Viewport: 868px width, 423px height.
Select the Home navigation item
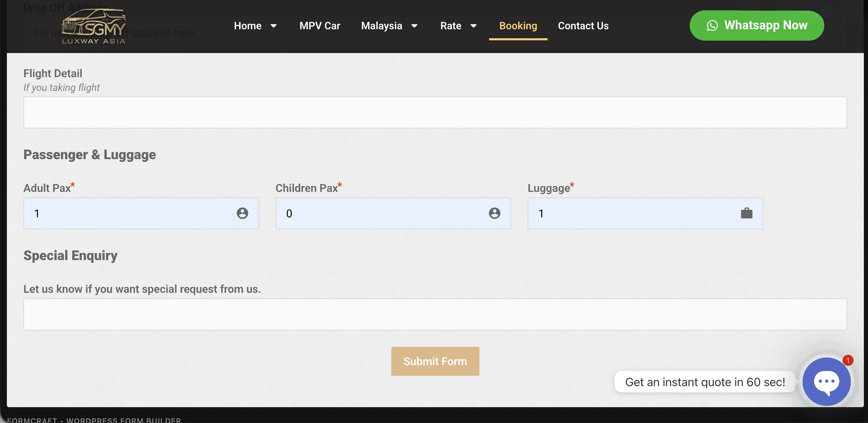[248, 26]
